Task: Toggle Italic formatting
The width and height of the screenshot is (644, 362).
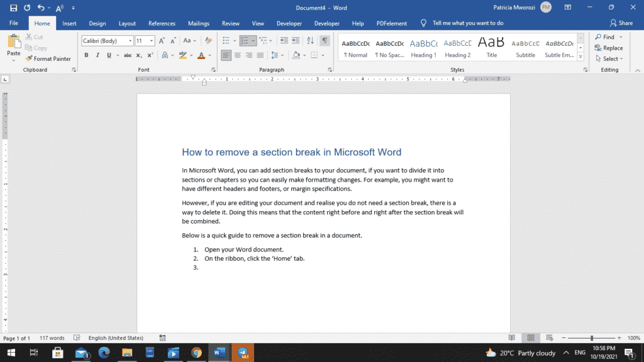Action: tap(97, 55)
